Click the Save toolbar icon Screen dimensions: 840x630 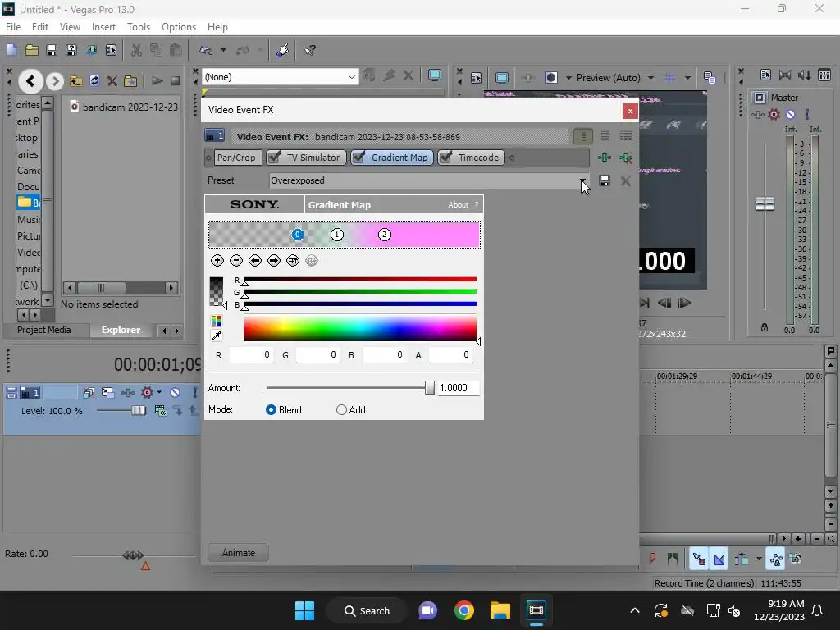(52, 50)
